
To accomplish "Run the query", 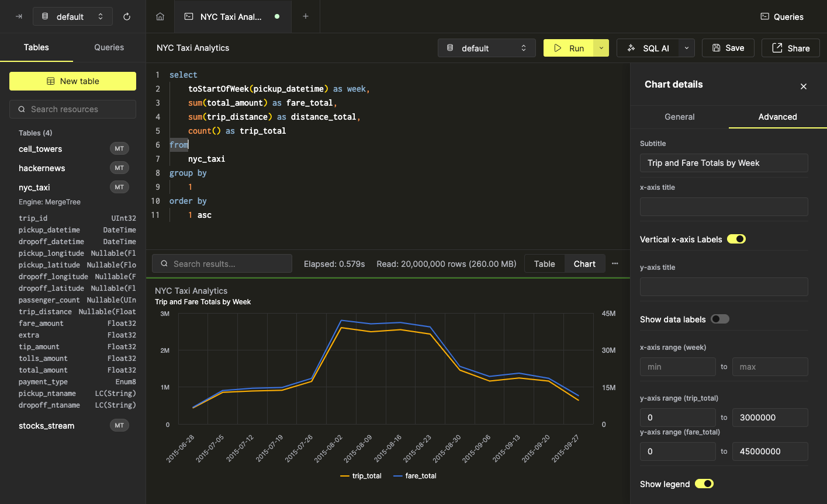I will coord(569,48).
